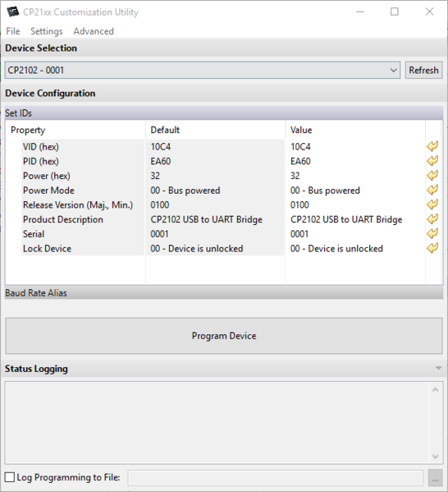
Task: Click the CP21xx application title bar icon
Action: tap(13, 12)
